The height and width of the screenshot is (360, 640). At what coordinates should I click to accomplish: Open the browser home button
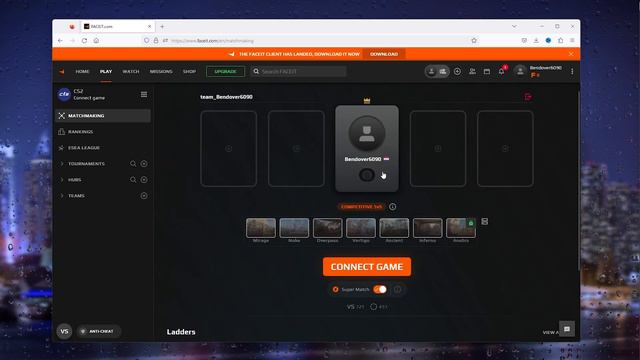pyautogui.click(x=96, y=40)
